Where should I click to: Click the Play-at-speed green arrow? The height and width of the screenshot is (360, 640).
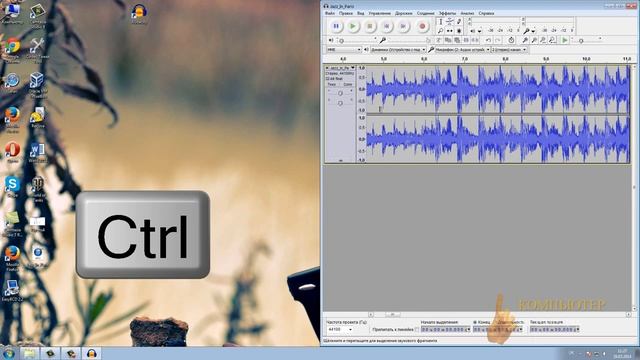(565, 40)
